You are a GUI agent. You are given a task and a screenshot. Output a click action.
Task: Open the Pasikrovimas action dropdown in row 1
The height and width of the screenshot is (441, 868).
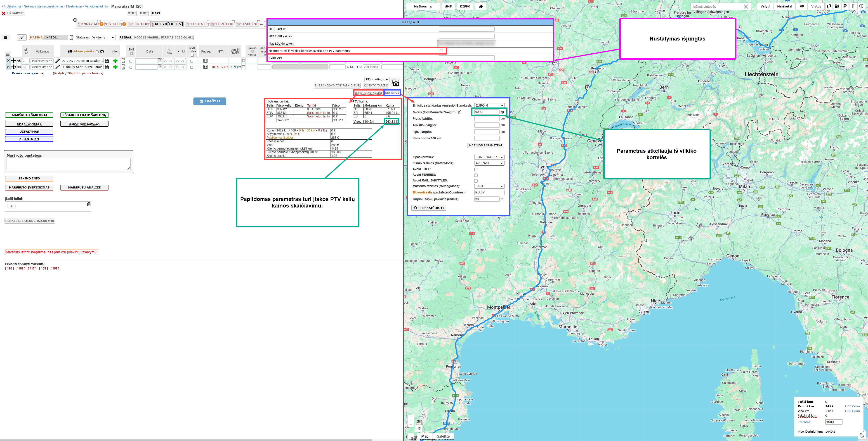pyautogui.click(x=42, y=61)
